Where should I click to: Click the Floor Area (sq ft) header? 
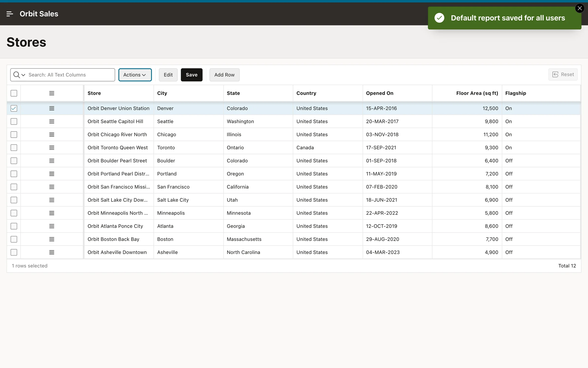[x=467, y=93]
